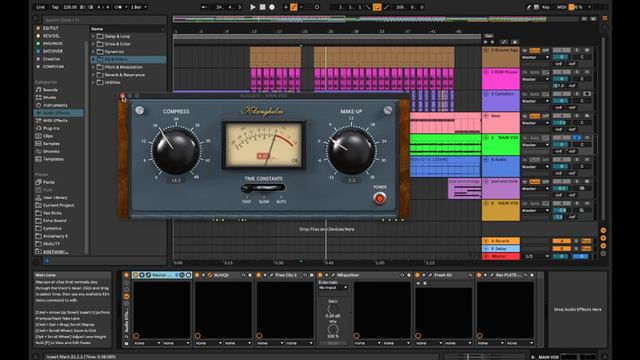The image size is (640, 360).
Task: Open the User Library place
Action: click(55, 198)
